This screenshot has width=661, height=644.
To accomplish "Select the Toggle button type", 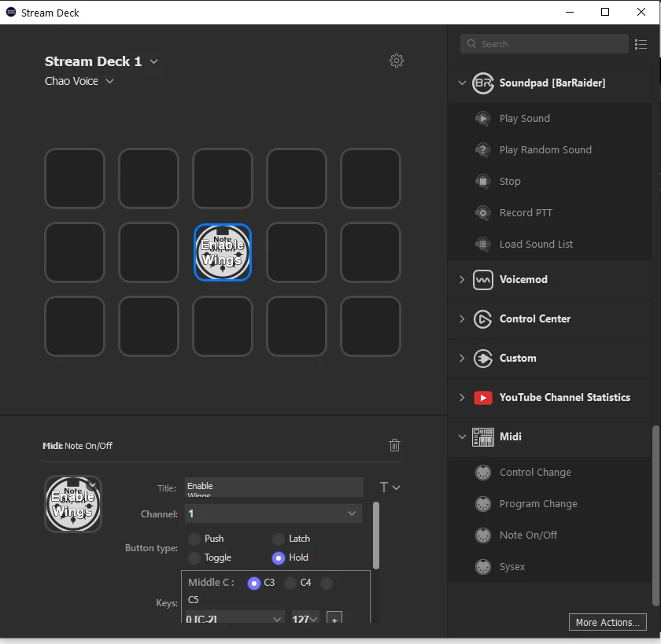I will pyautogui.click(x=194, y=558).
